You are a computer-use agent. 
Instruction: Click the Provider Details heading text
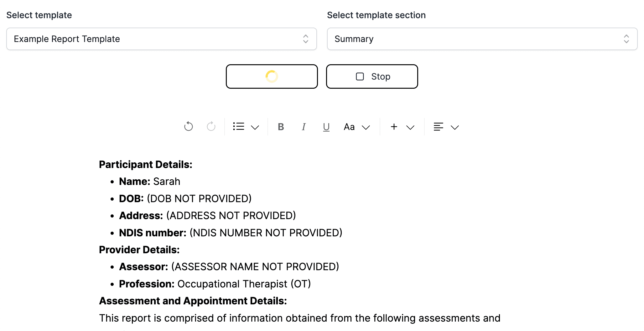139,250
